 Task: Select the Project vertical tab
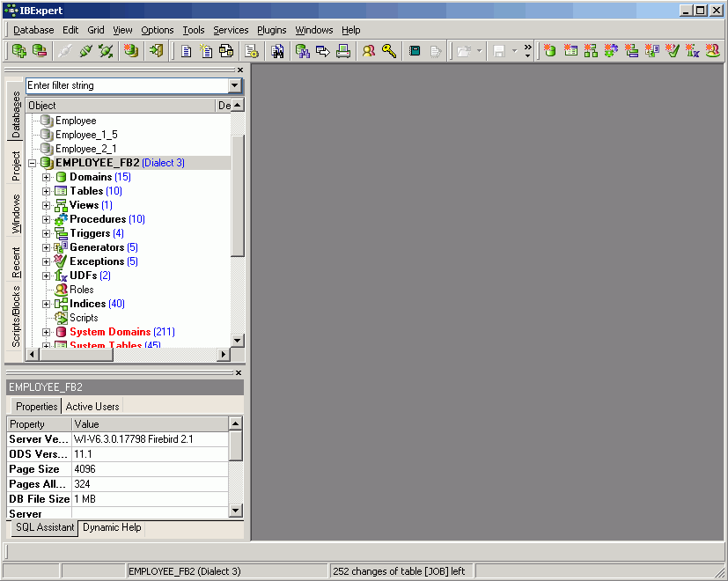point(16,166)
